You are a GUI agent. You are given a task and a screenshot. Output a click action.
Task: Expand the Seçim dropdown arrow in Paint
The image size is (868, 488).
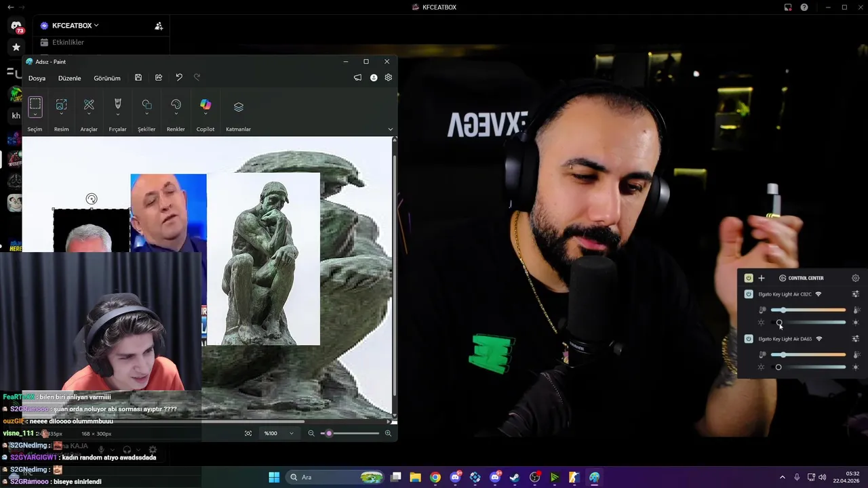[x=35, y=115]
